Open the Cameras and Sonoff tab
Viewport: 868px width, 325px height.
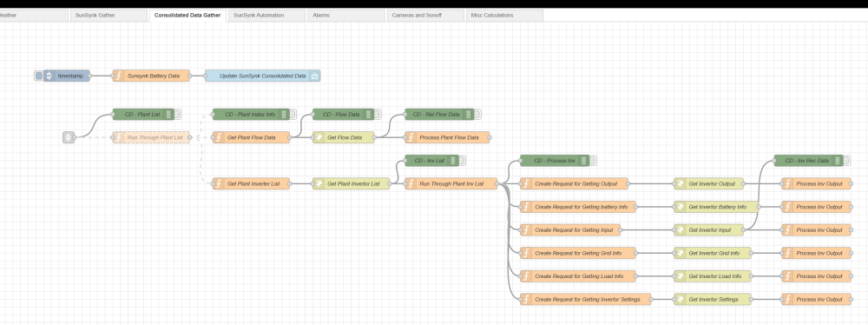tap(425, 16)
